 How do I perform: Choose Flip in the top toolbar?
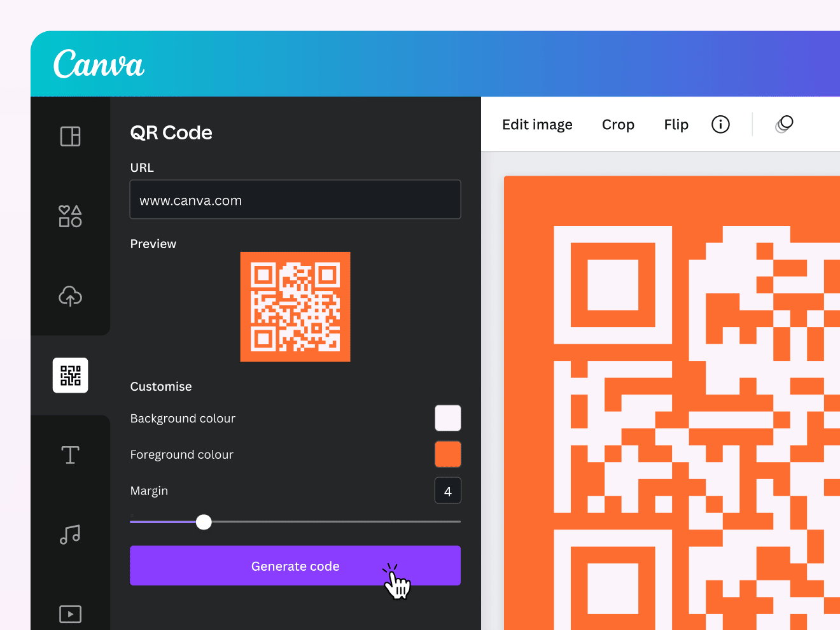(676, 125)
